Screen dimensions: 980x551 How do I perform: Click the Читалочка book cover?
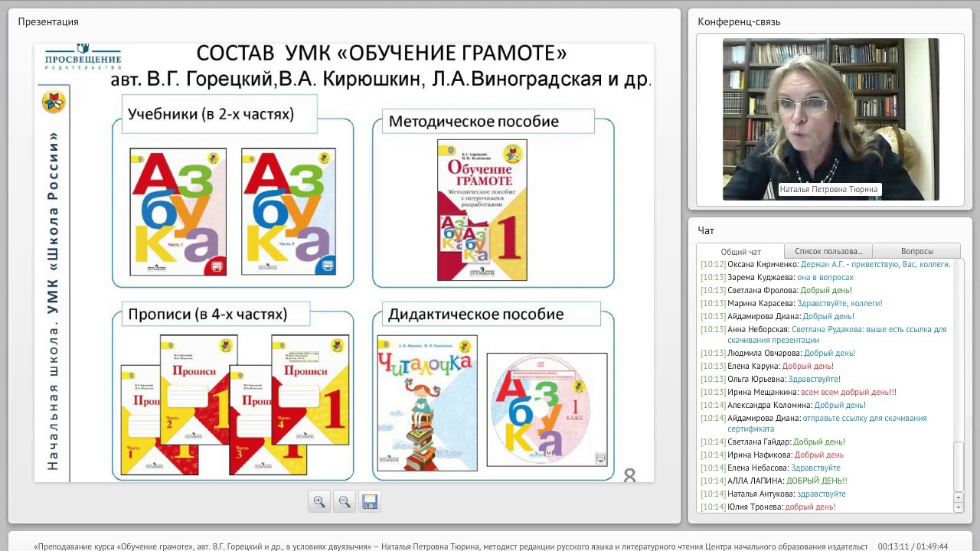[x=427, y=403]
